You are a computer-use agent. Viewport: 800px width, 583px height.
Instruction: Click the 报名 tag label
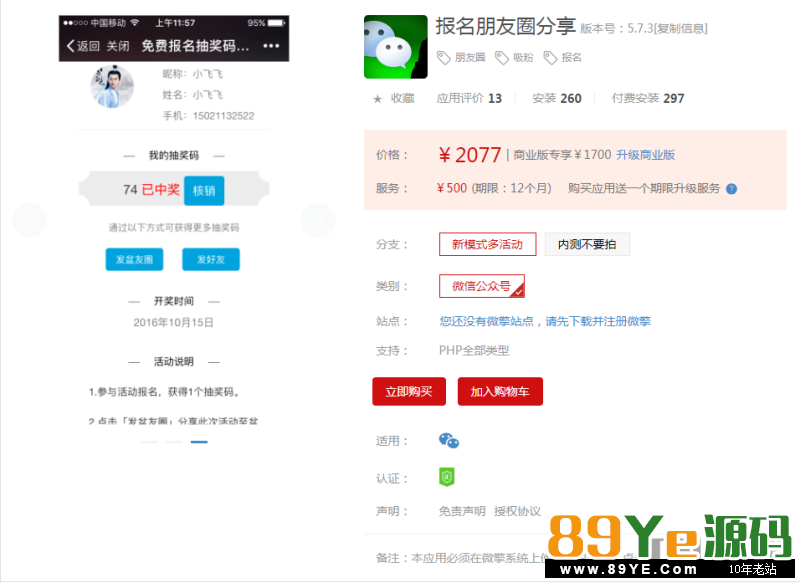(x=571, y=58)
